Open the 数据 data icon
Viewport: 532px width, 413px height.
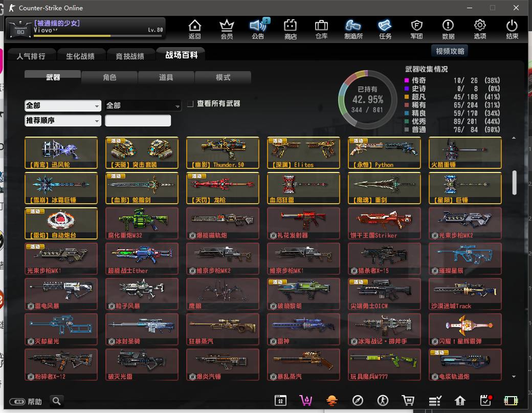pos(448,29)
